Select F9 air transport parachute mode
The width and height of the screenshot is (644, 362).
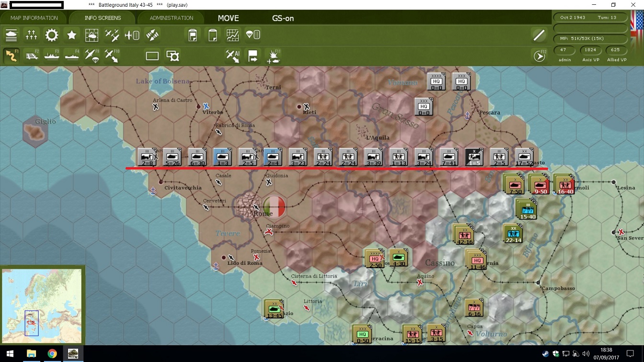pos(92,56)
